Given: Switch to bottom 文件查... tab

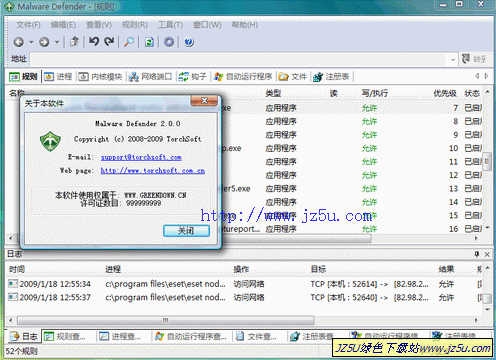Looking at the screenshot, I should [256, 336].
